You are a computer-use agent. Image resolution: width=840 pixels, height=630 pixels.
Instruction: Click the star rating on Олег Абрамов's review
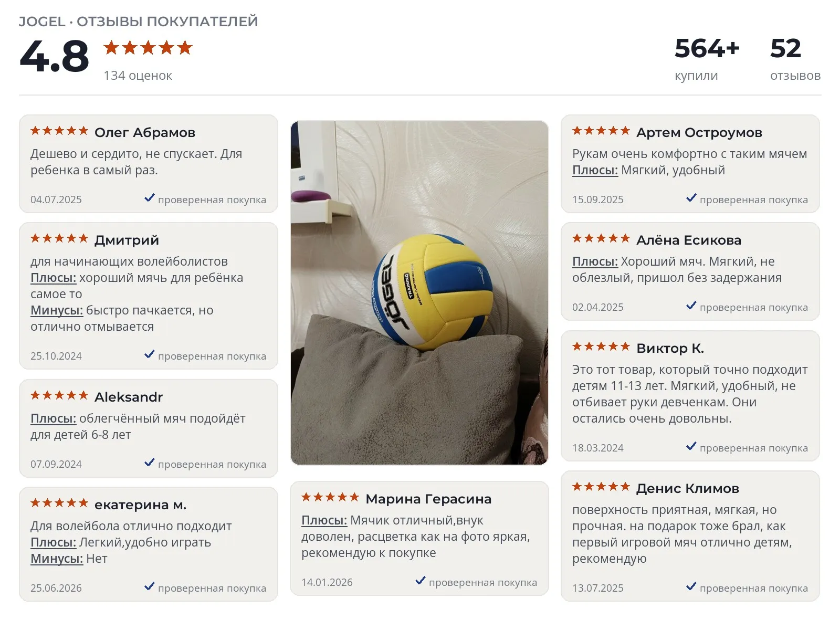click(59, 131)
